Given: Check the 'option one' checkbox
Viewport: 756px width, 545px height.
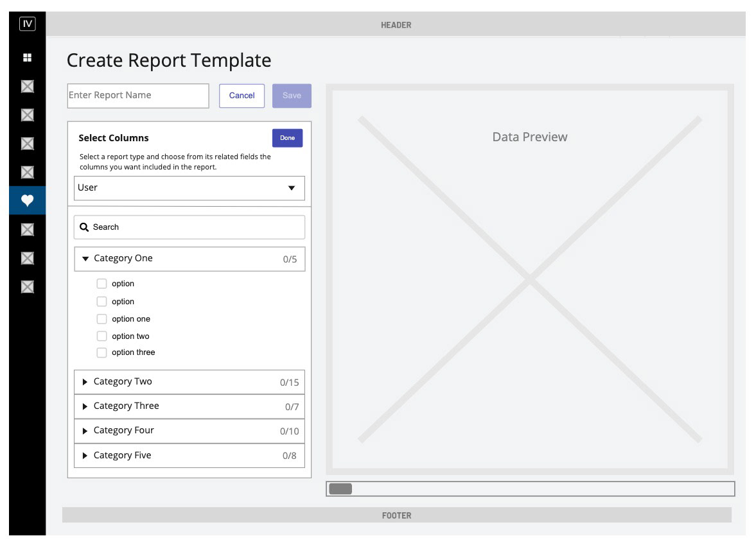Looking at the screenshot, I should click(x=101, y=319).
